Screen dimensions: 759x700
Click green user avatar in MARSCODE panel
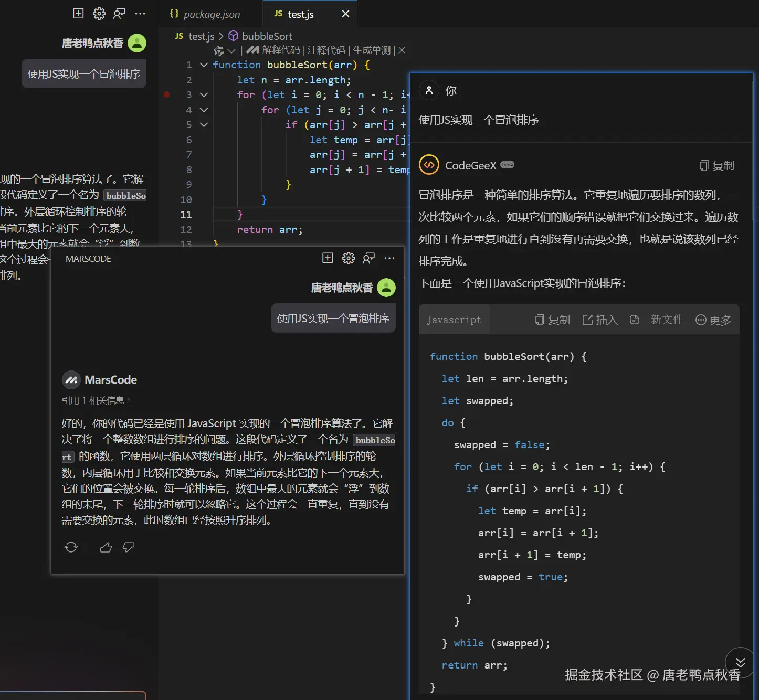click(x=386, y=288)
